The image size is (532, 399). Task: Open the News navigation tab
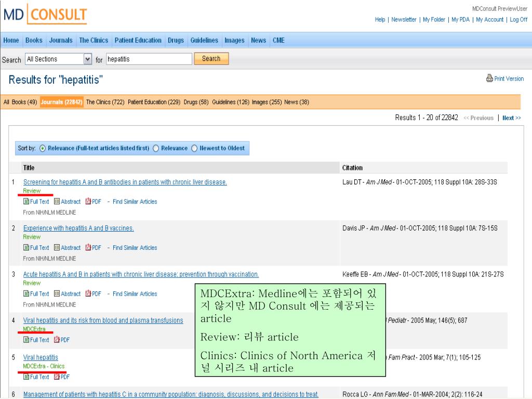pyautogui.click(x=259, y=40)
